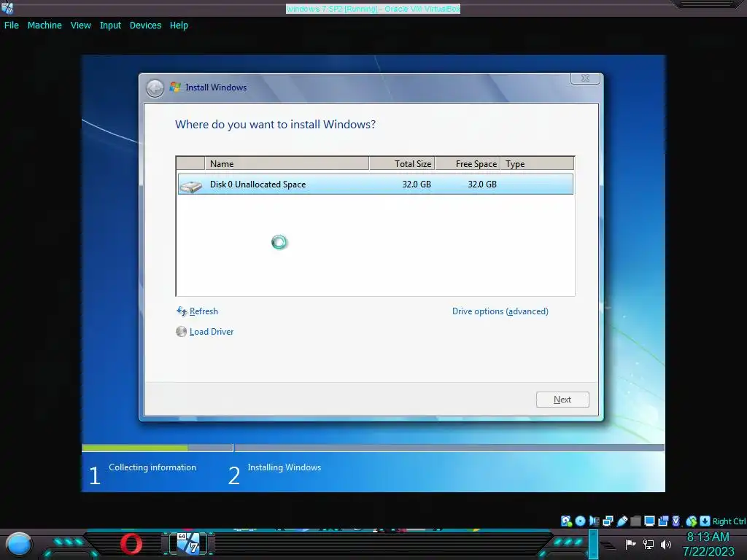
Task: Click the Next button
Action: point(562,400)
